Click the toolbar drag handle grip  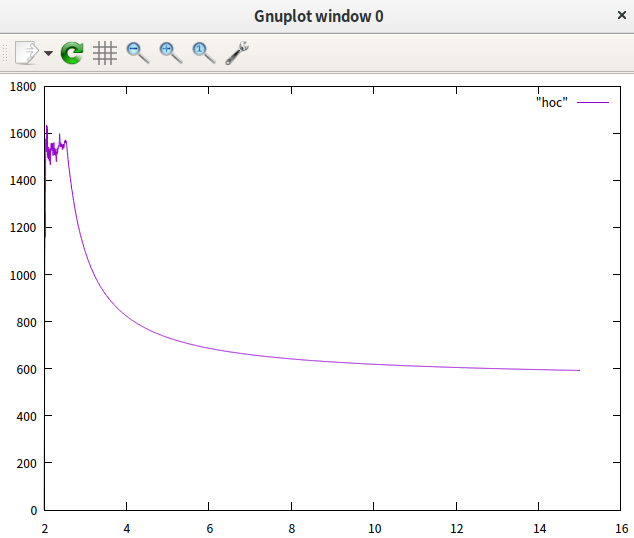pyautogui.click(x=5, y=53)
